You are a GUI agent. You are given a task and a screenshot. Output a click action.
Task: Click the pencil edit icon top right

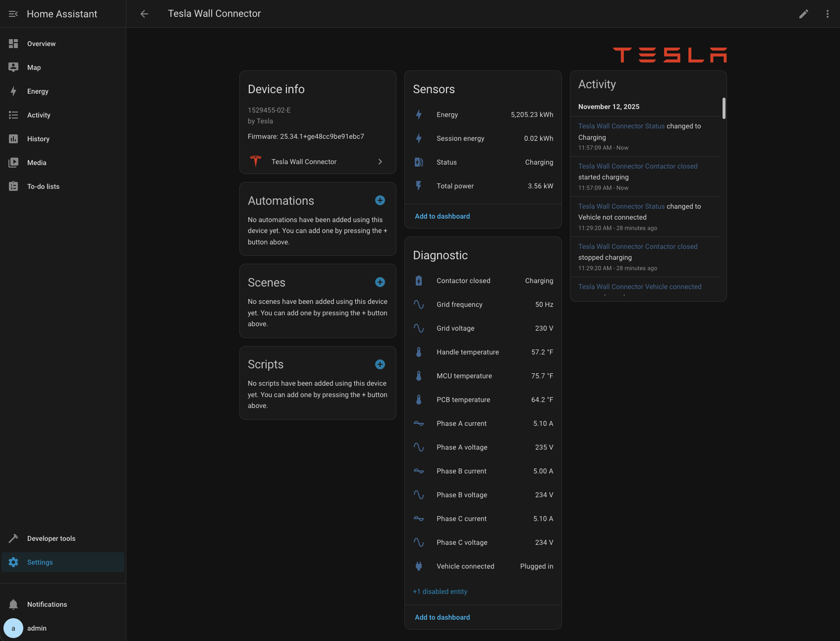[x=804, y=13]
